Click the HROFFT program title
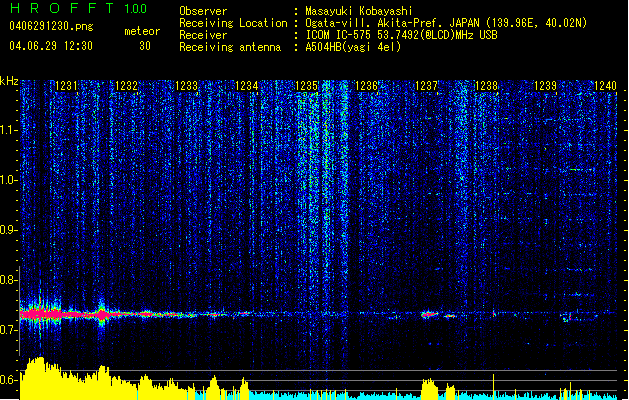Screen dimensions: 629x400 (63, 8)
